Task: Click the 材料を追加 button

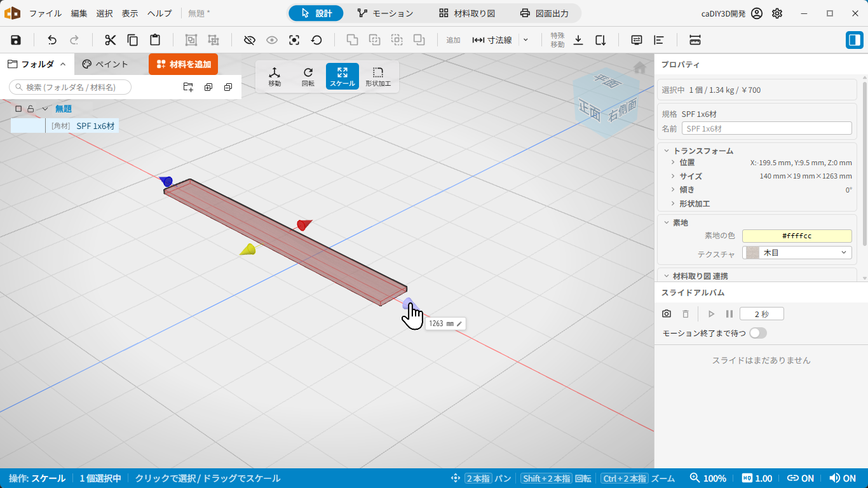Action: [184, 64]
